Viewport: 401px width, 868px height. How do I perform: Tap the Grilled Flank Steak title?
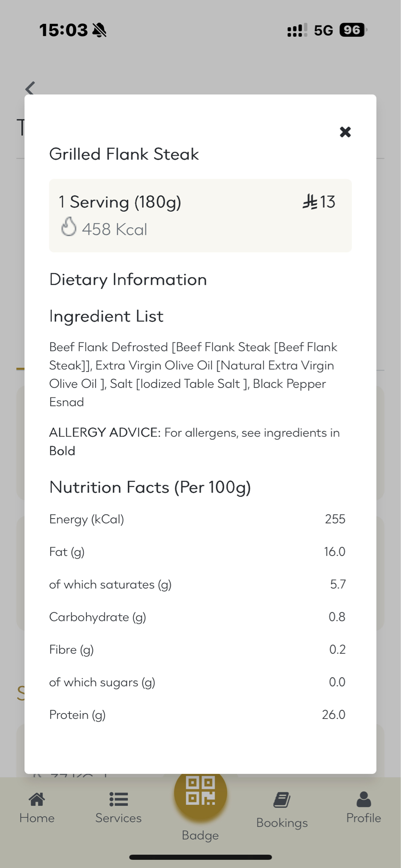[124, 154]
